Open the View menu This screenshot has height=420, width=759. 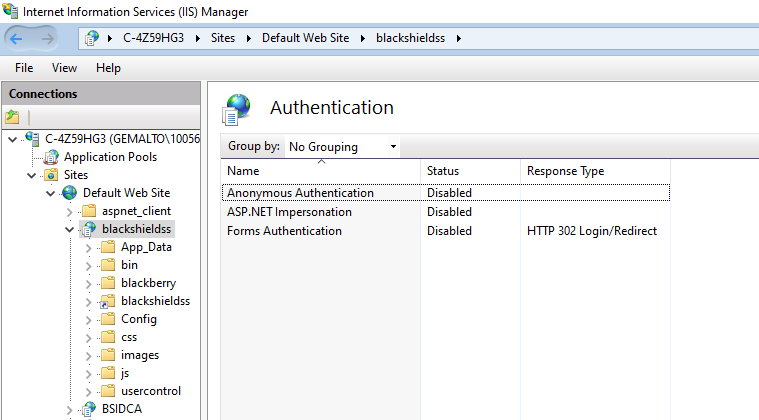64,68
